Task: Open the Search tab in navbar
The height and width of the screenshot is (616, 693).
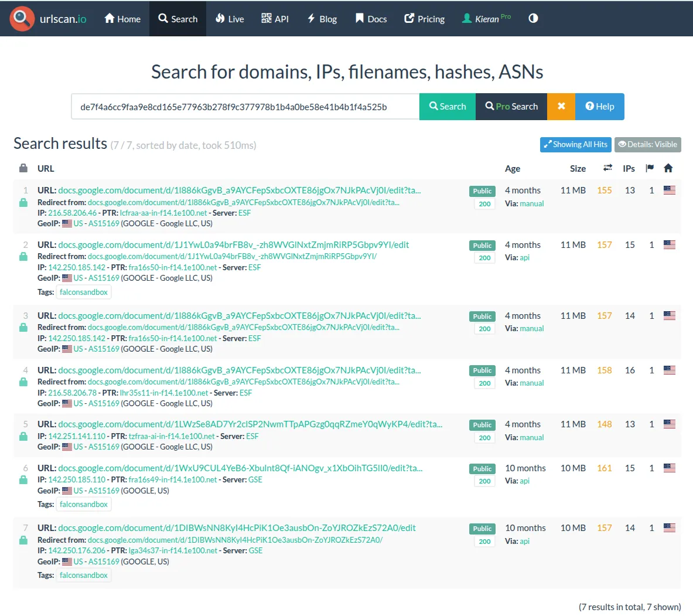Action: pos(177,19)
